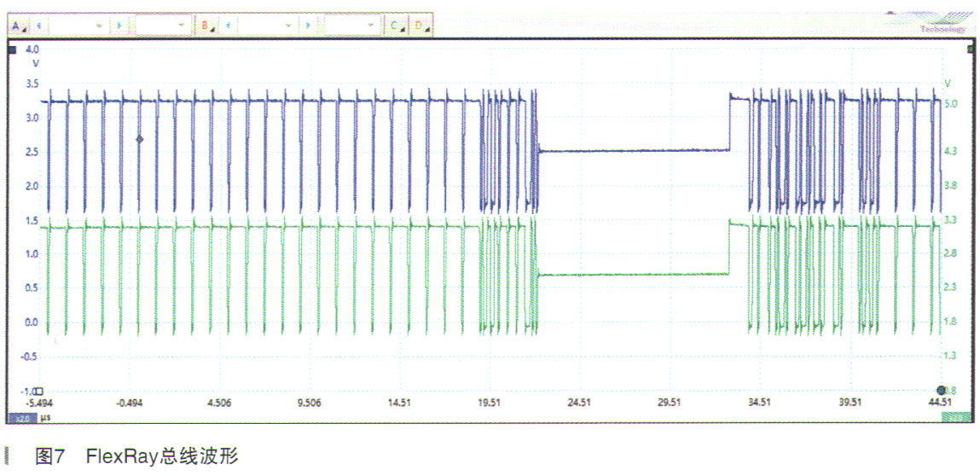Increase Channel A input range with right arrow
Viewport: 980px width, 476px height.
pos(119,26)
